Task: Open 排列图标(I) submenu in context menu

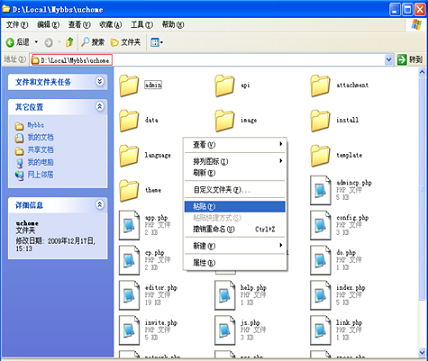Action: pos(235,162)
